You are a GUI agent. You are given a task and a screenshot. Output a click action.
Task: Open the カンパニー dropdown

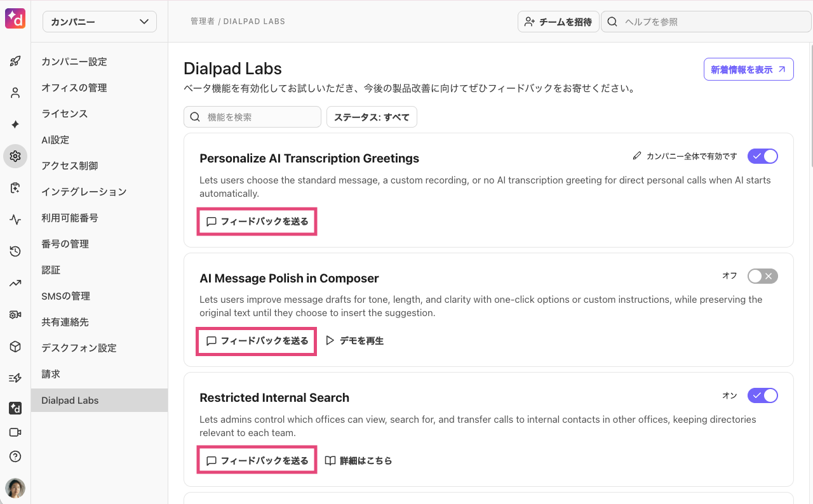coord(100,22)
